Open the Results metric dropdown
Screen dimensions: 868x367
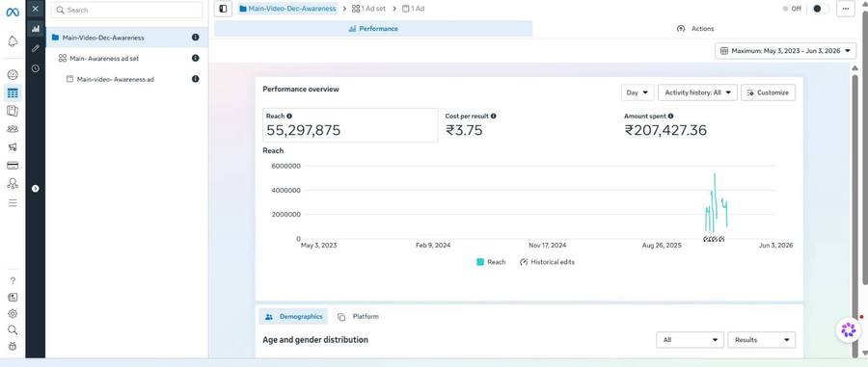762,340
